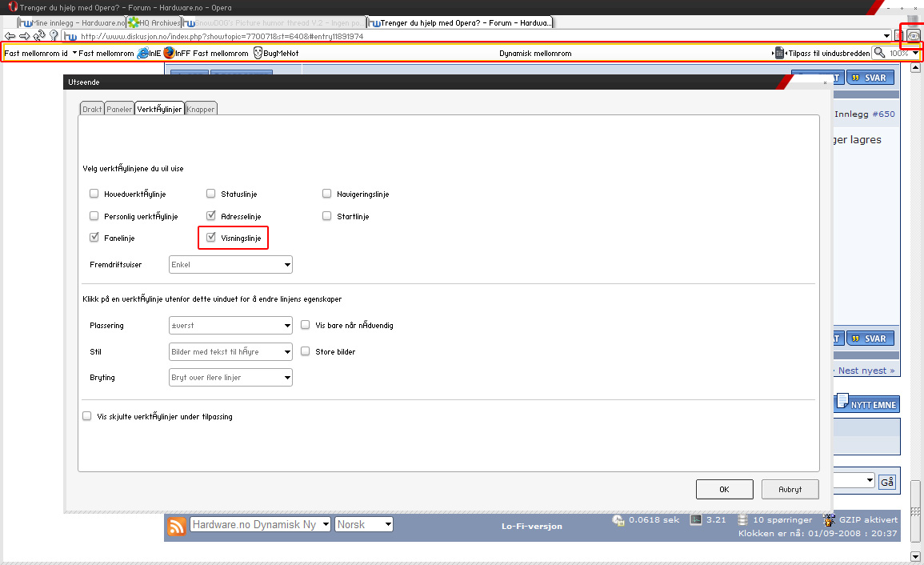This screenshot has height=565, width=924.
Task: Open the Norsk language dropdown
Action: (x=363, y=524)
